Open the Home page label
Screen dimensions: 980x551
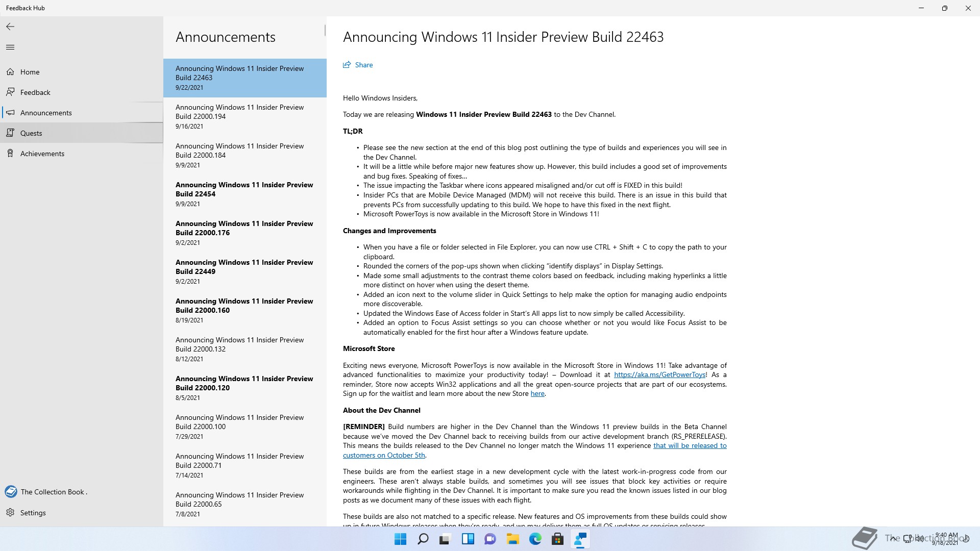[30, 72]
